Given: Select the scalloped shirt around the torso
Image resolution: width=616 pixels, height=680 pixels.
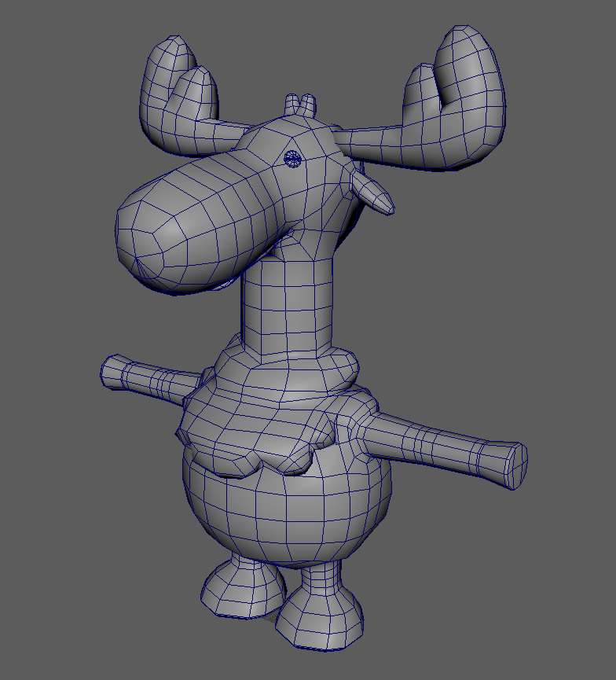Looking at the screenshot, I should click(273, 408).
